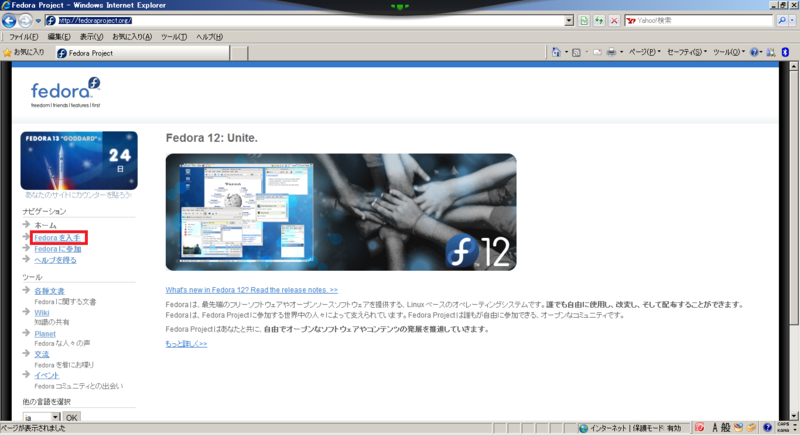This screenshot has width=800, height=436.
Task: Click the Read Mail envelope icon
Action: [x=597, y=52]
